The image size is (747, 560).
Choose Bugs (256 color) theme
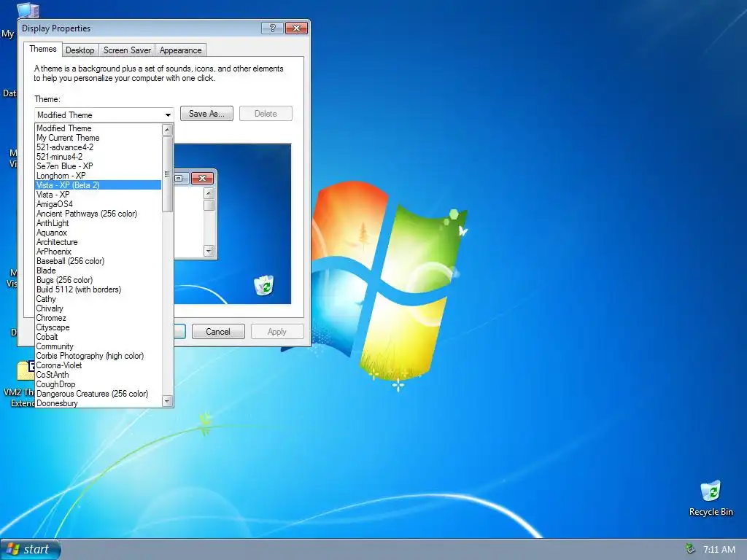pyautogui.click(x=98, y=280)
